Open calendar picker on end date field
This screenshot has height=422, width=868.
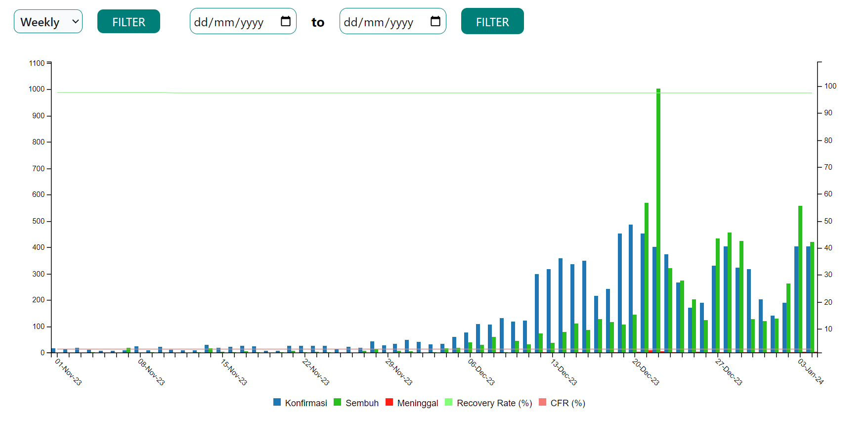pyautogui.click(x=435, y=21)
